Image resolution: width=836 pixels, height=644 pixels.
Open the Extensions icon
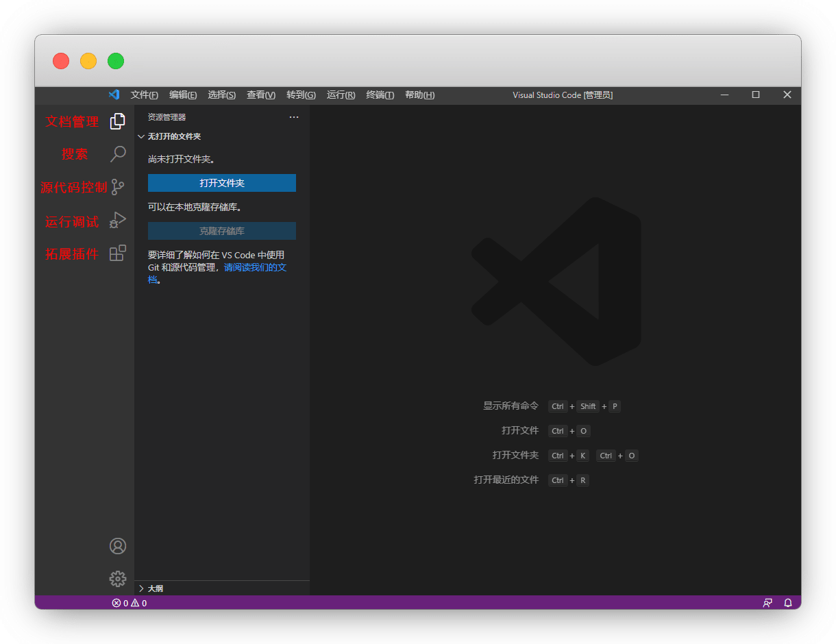[118, 253]
